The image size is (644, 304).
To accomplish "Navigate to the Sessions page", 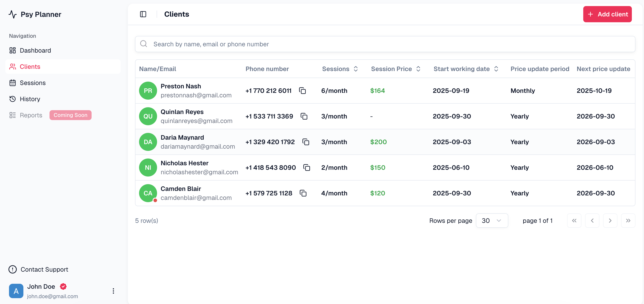I will click(32, 83).
